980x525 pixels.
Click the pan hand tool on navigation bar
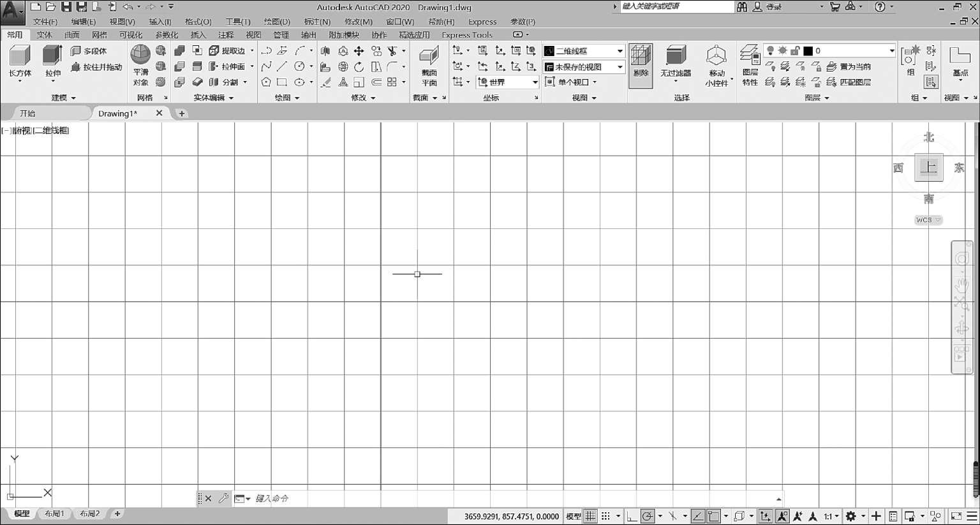(x=961, y=285)
